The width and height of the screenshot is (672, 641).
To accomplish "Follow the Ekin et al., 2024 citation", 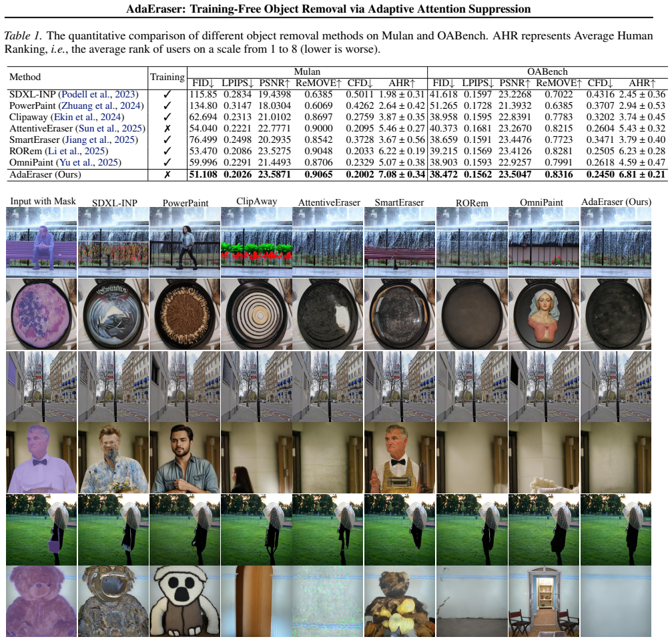I will pyautogui.click(x=87, y=117).
